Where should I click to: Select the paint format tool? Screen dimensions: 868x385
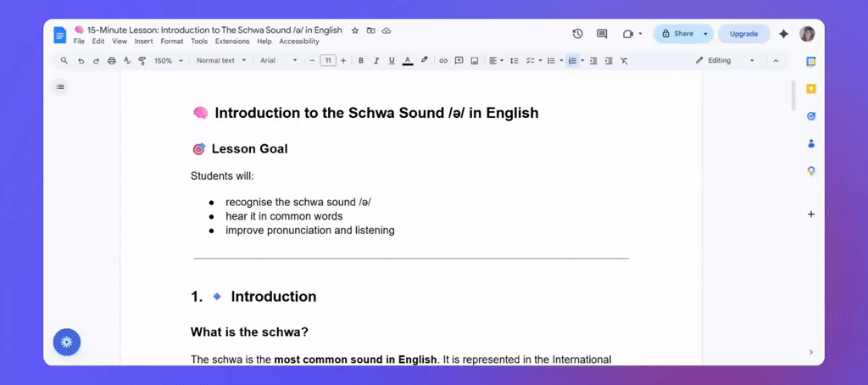click(x=142, y=60)
